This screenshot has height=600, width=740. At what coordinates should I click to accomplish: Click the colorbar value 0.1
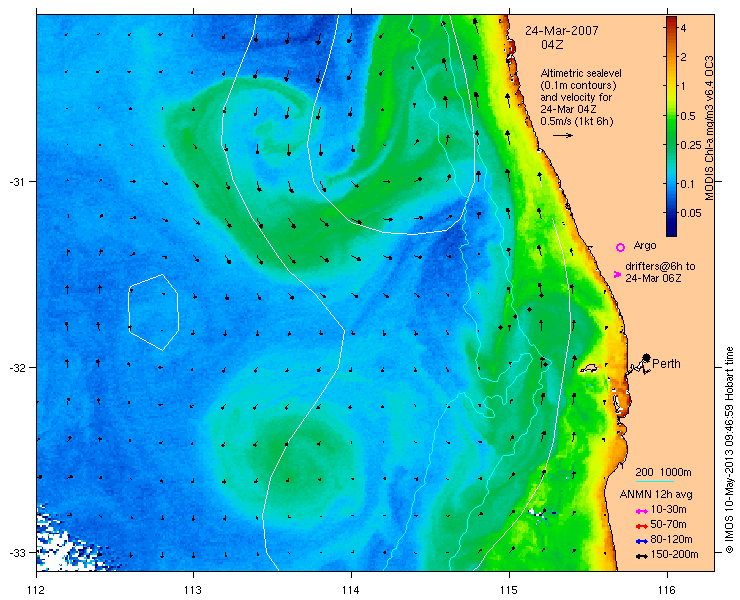click(x=688, y=184)
